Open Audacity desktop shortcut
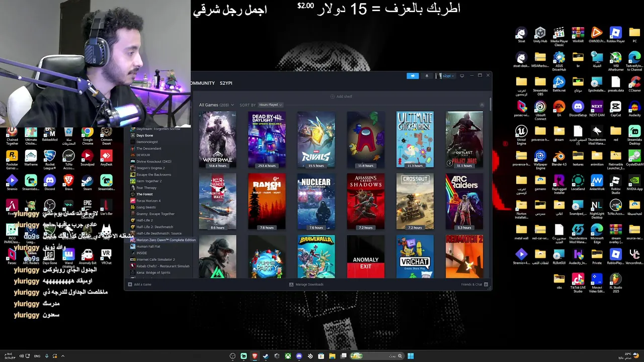 click(634, 109)
